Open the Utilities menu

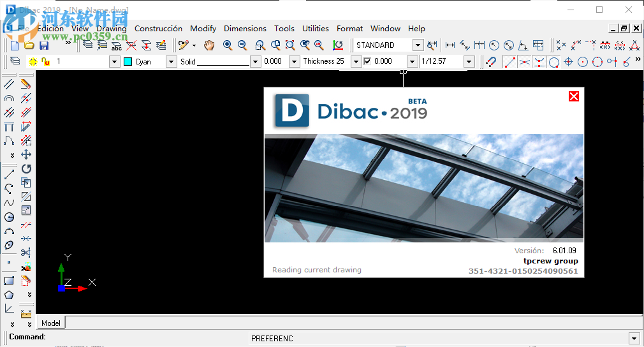point(316,28)
